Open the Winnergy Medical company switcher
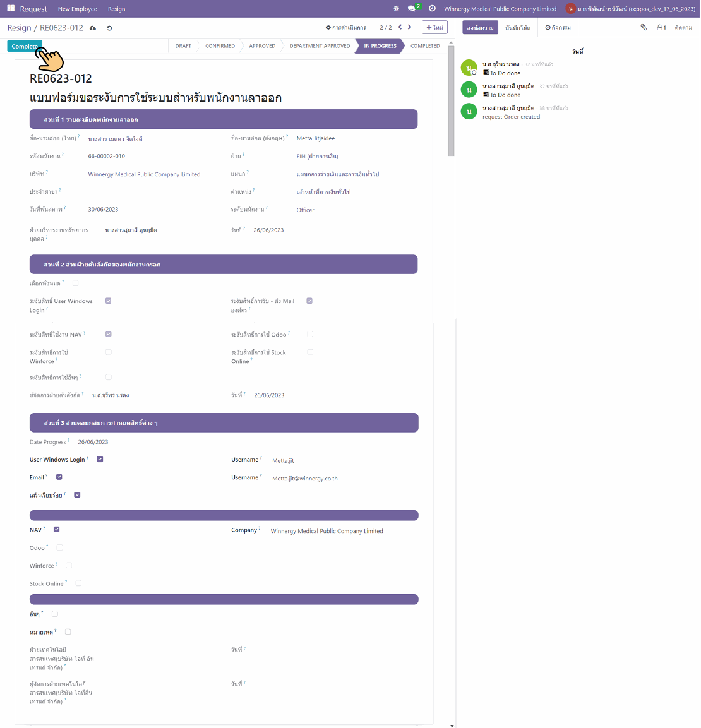Viewport: 701px width, 728px height. 500,9
